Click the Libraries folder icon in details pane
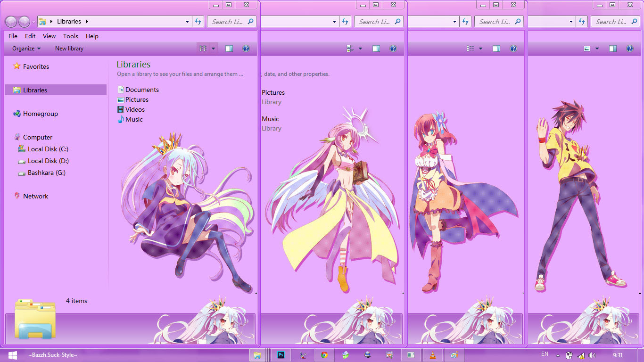This screenshot has width=644, height=362. tap(35, 319)
